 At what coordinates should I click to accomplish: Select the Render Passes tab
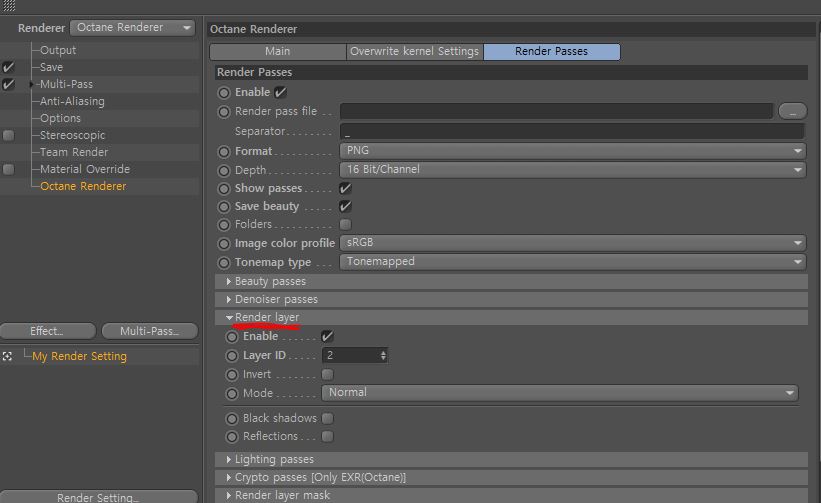coord(551,51)
